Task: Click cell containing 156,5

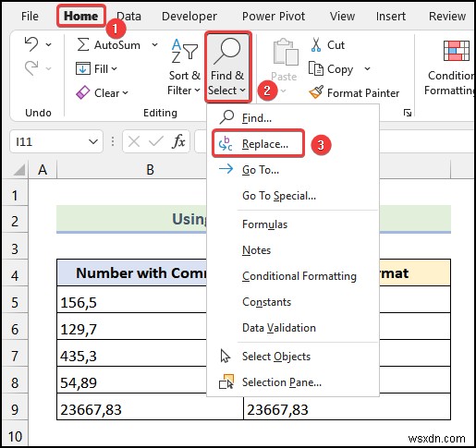Action: (132, 299)
